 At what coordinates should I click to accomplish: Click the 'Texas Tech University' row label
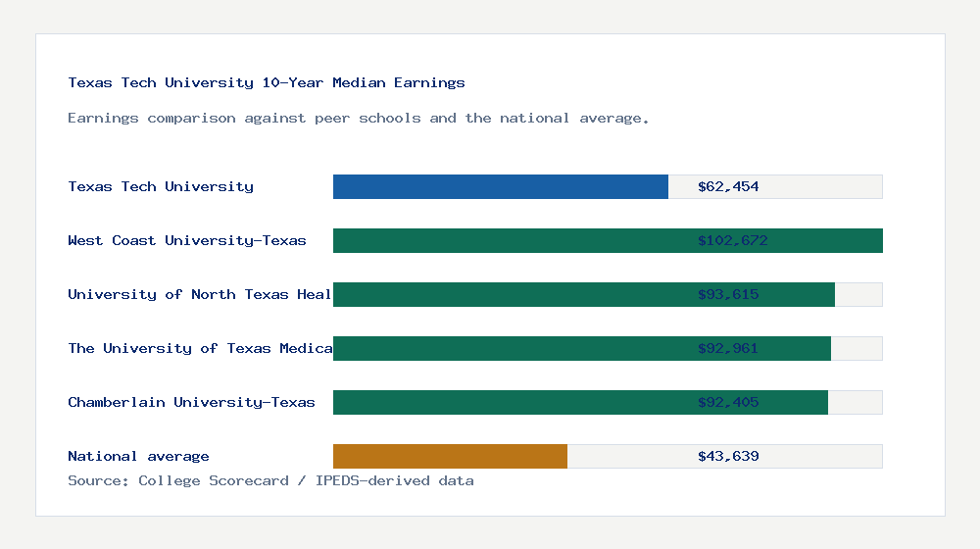coord(161,186)
